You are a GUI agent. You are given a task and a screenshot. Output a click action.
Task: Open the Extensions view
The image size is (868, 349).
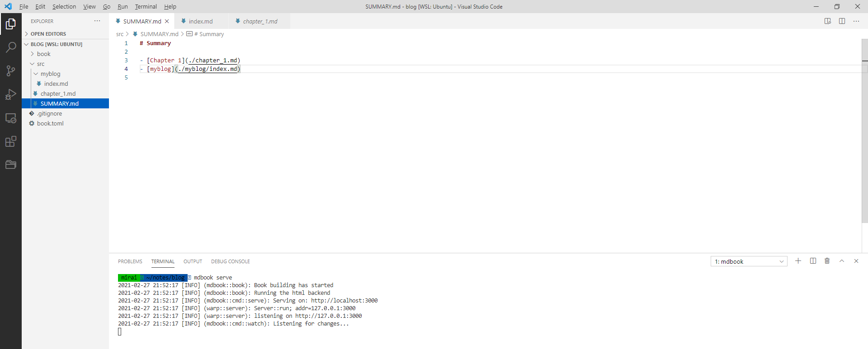click(x=11, y=142)
